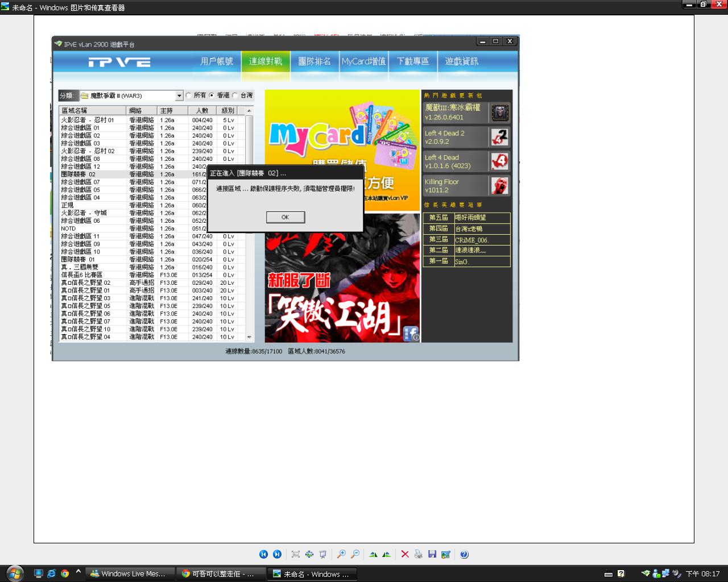Go to the next image in viewer
Screen dimensions: 728x582
coord(277,554)
